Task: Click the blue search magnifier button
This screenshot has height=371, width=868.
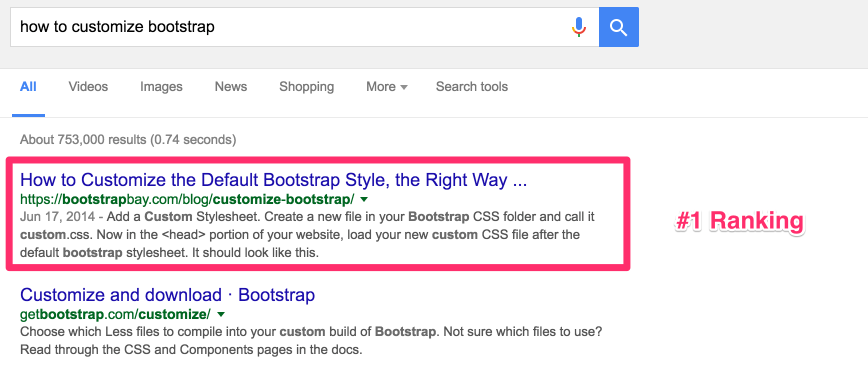Action: pos(618,27)
